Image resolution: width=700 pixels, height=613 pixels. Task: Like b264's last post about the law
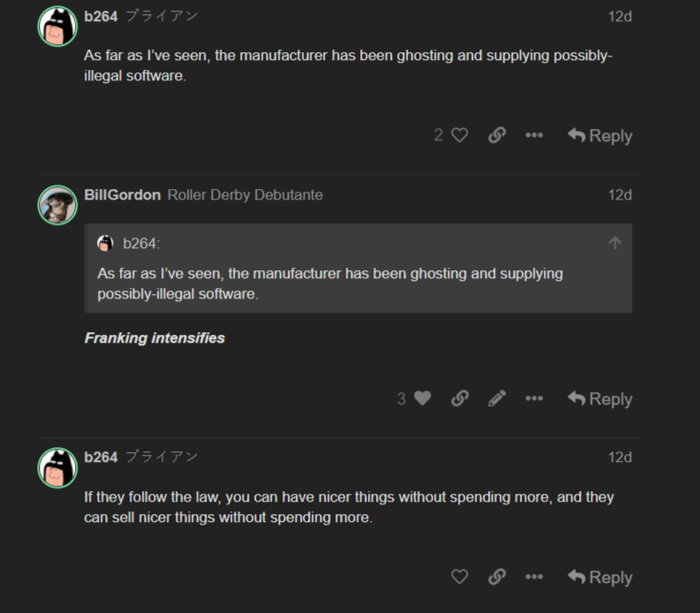[x=459, y=577]
